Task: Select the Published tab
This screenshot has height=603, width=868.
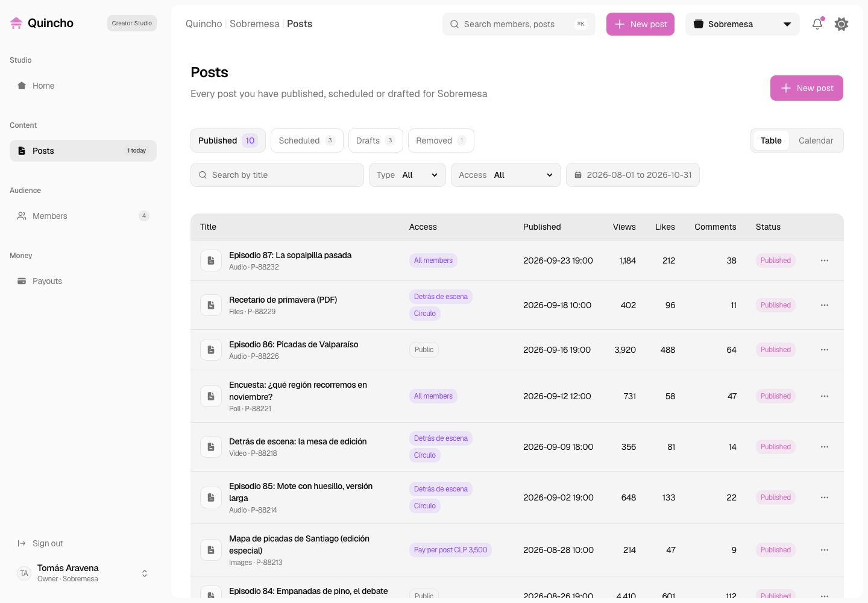Action: tap(228, 140)
